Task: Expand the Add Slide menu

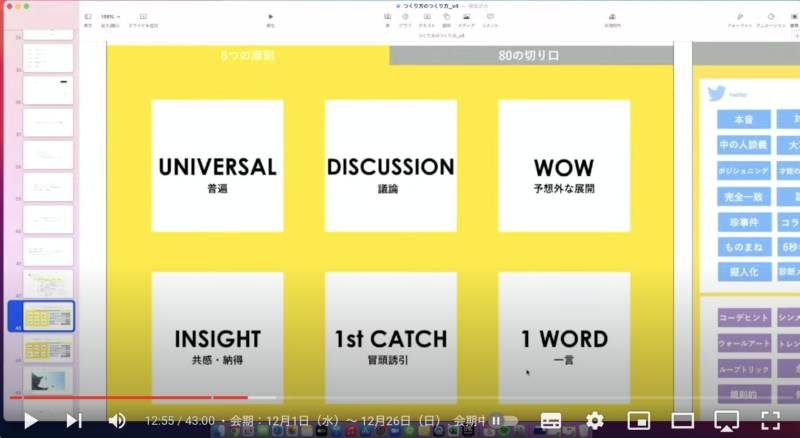Action: coord(142,18)
